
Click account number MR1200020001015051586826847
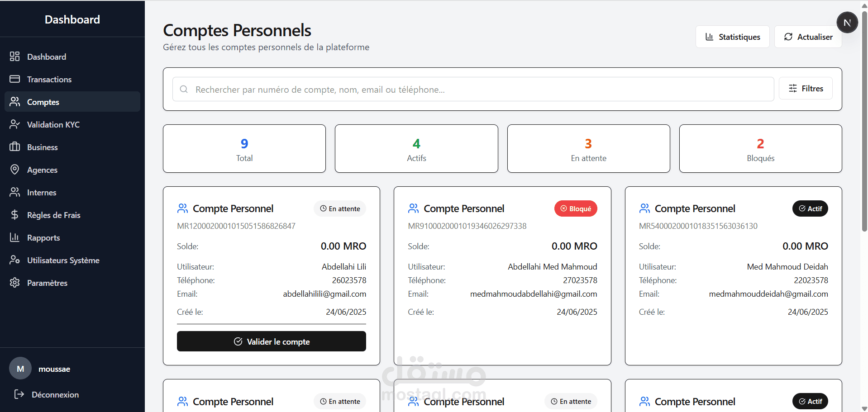[236, 226]
